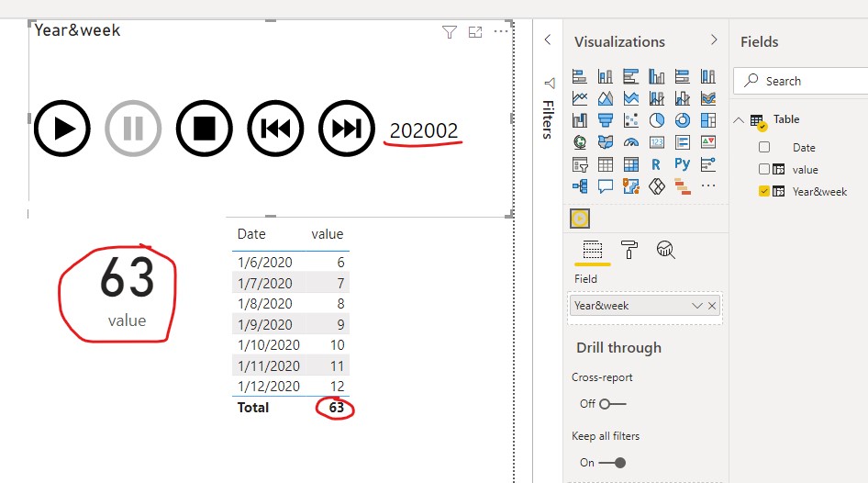Select the Card visual

[657, 142]
